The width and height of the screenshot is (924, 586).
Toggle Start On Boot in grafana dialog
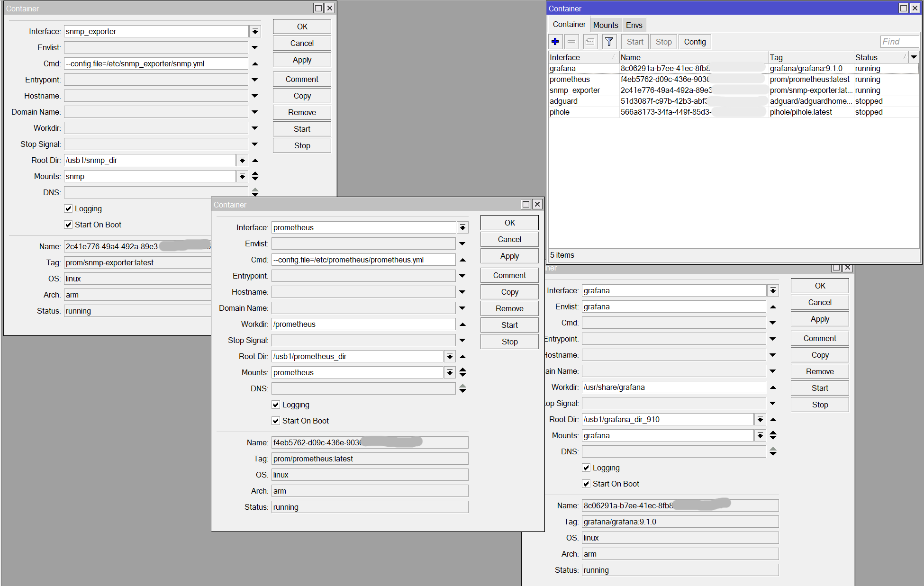(586, 484)
